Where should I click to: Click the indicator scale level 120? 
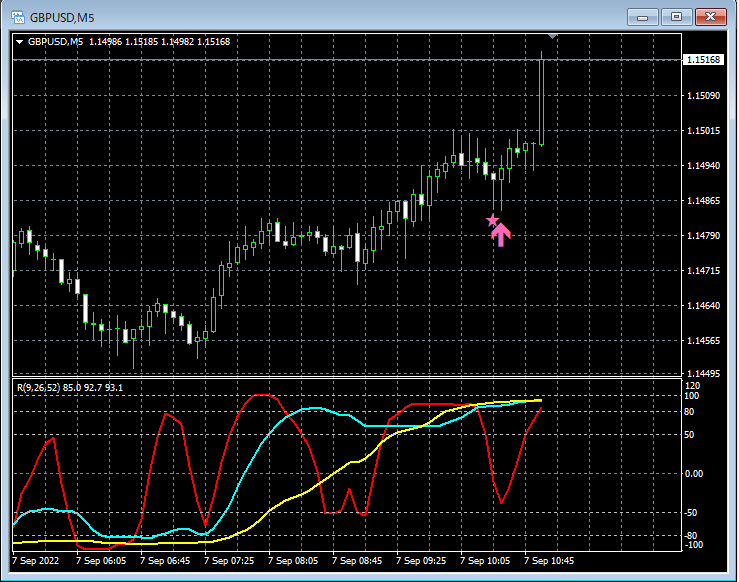click(692, 386)
